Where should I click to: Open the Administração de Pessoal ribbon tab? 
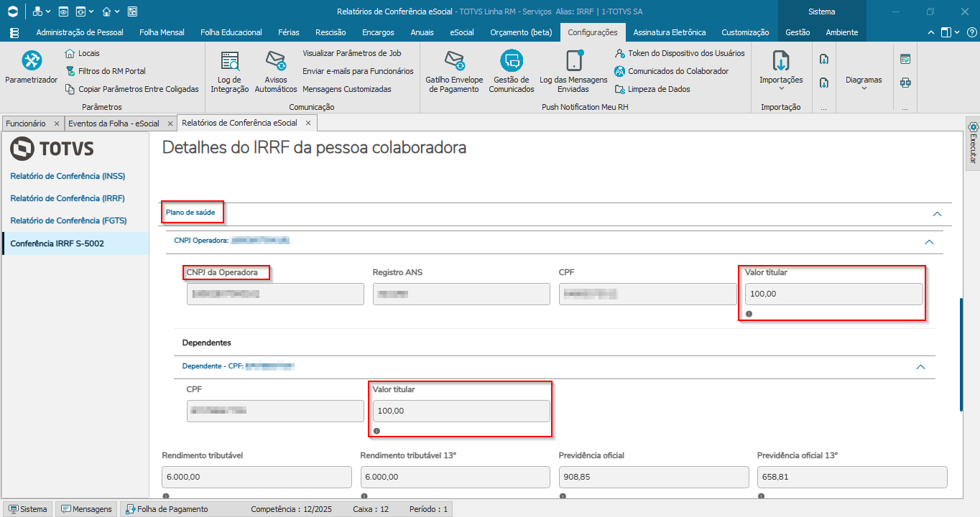[x=80, y=32]
